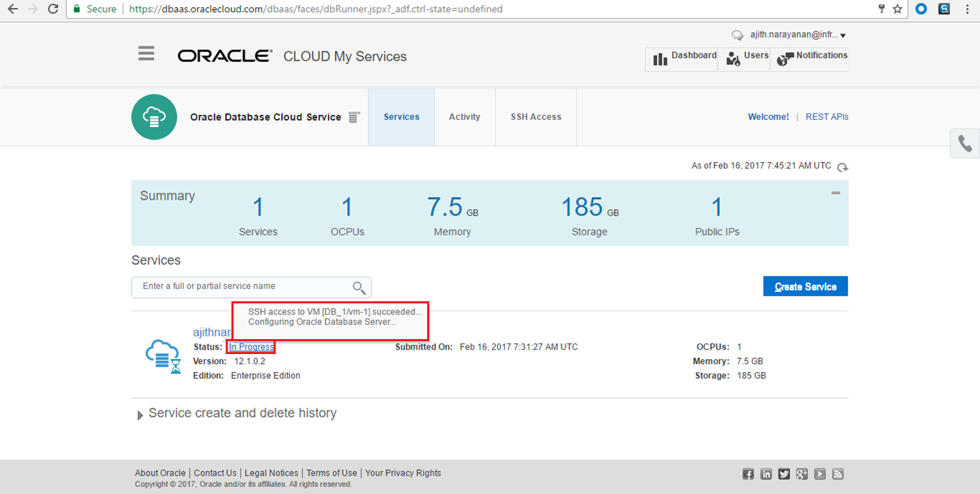Click the As of Feb 16, 2017 timestamp

pyautogui.click(x=761, y=166)
